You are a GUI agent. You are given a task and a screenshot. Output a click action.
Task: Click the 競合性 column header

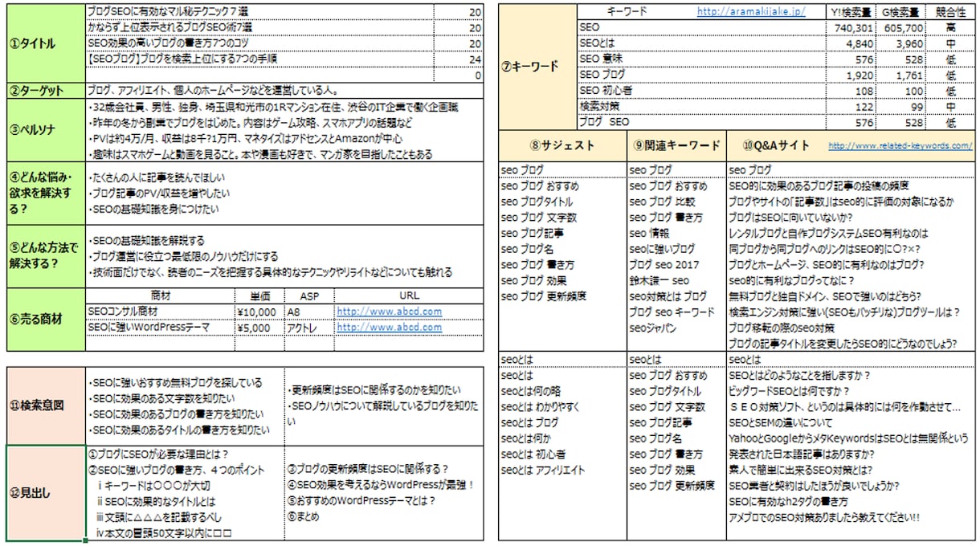[950, 12]
